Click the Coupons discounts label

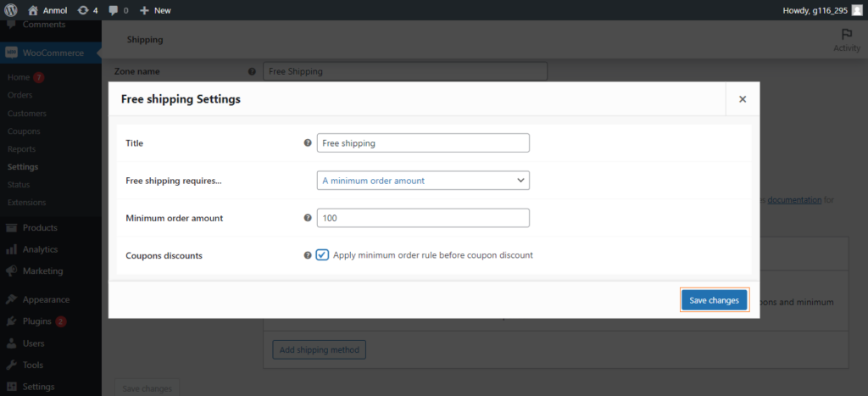click(164, 256)
